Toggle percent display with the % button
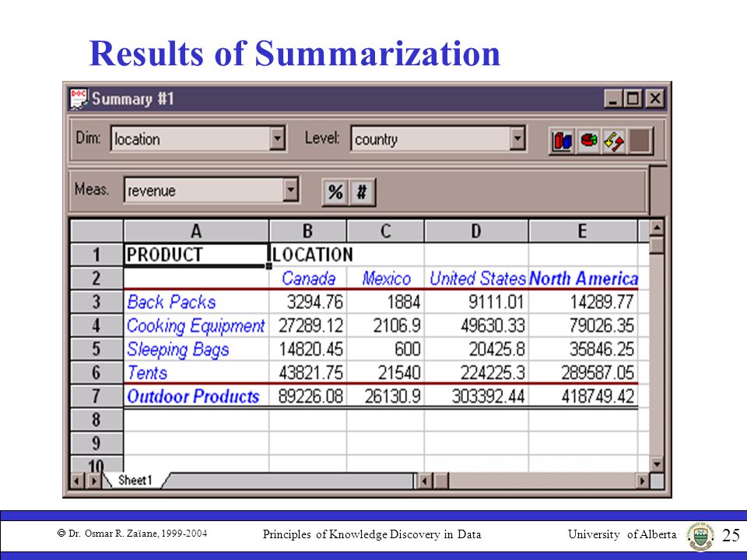Viewport: 747px width, 560px height. coord(335,192)
